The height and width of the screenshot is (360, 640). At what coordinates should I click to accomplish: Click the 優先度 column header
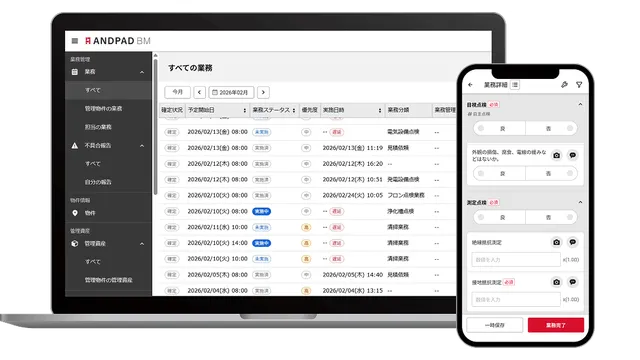[309, 110]
